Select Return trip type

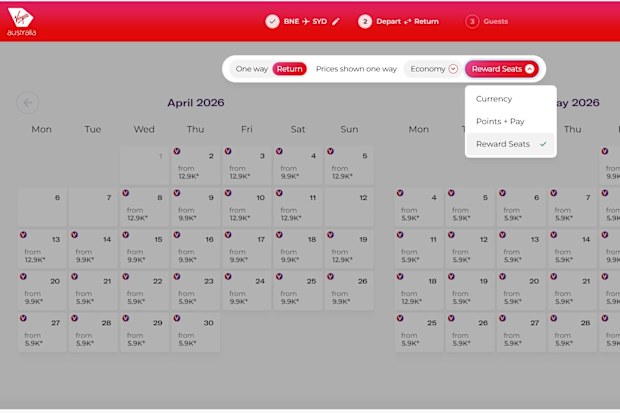(289, 69)
